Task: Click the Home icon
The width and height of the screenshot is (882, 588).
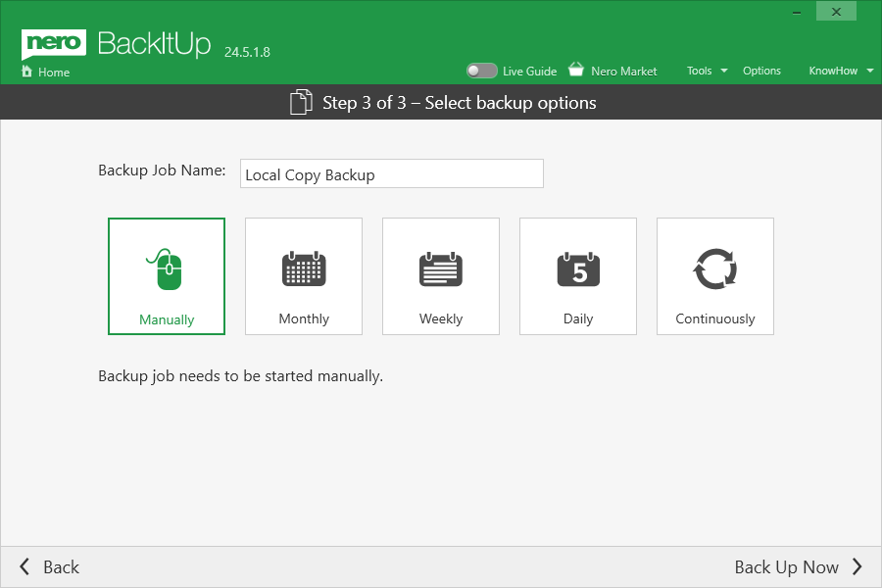Action: tap(26, 72)
